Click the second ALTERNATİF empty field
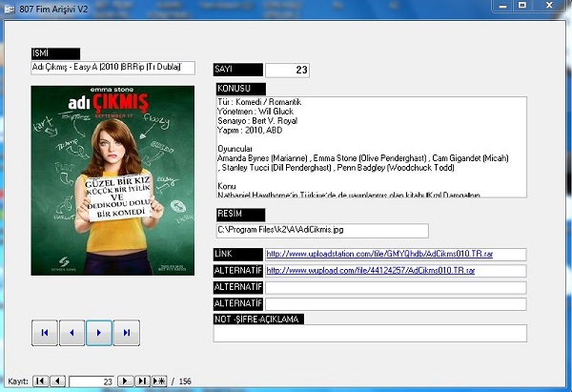Viewport: 572px width, 392px height. 396,287
